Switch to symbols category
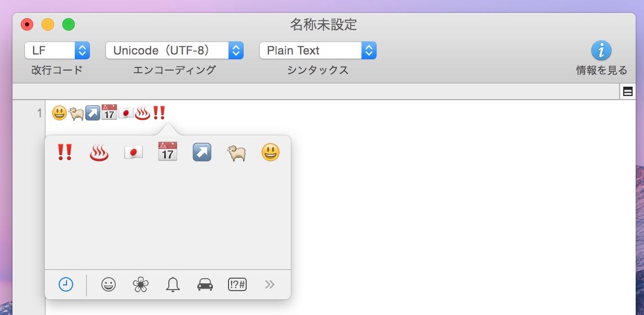The height and width of the screenshot is (315, 644). coord(237,284)
